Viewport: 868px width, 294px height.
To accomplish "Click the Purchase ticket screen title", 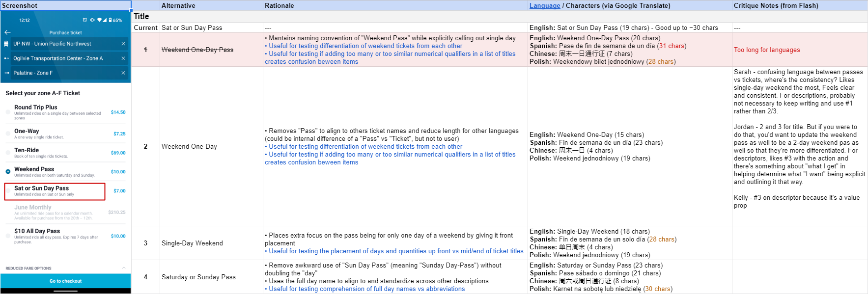I will pyautogui.click(x=65, y=32).
